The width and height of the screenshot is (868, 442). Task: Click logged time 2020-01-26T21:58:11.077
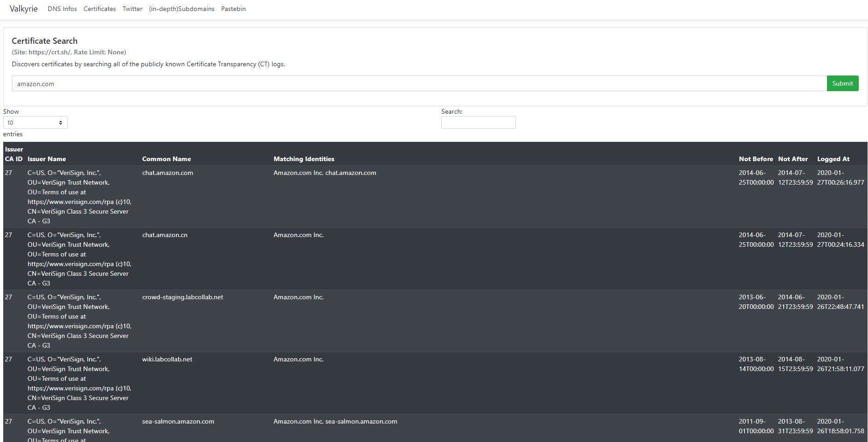click(841, 364)
